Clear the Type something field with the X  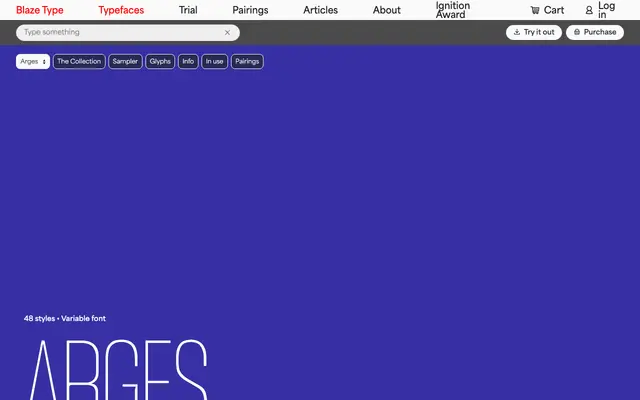click(227, 33)
